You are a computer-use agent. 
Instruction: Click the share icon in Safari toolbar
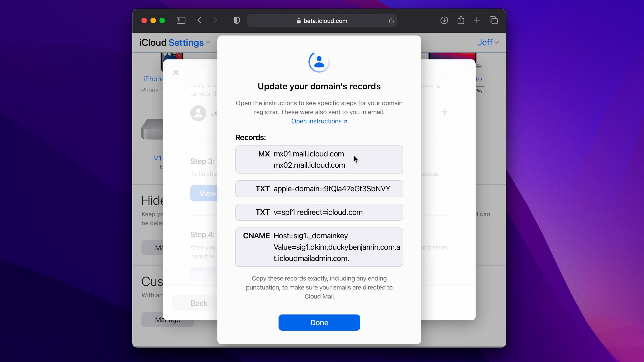click(x=460, y=20)
